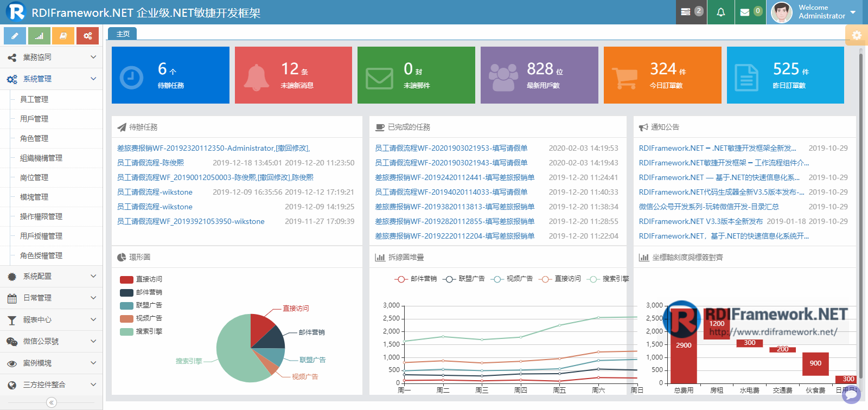Open the notification bell in header

pos(720,12)
